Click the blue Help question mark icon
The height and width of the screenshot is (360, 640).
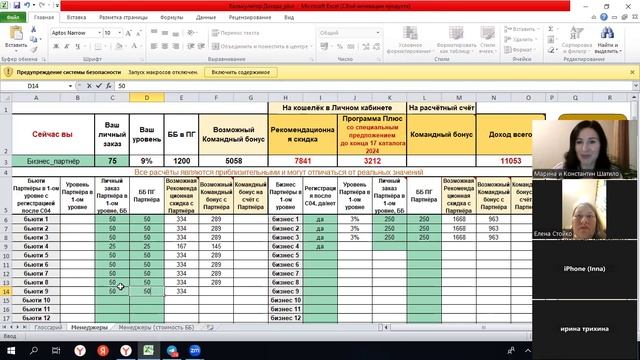pyautogui.click(x=604, y=17)
